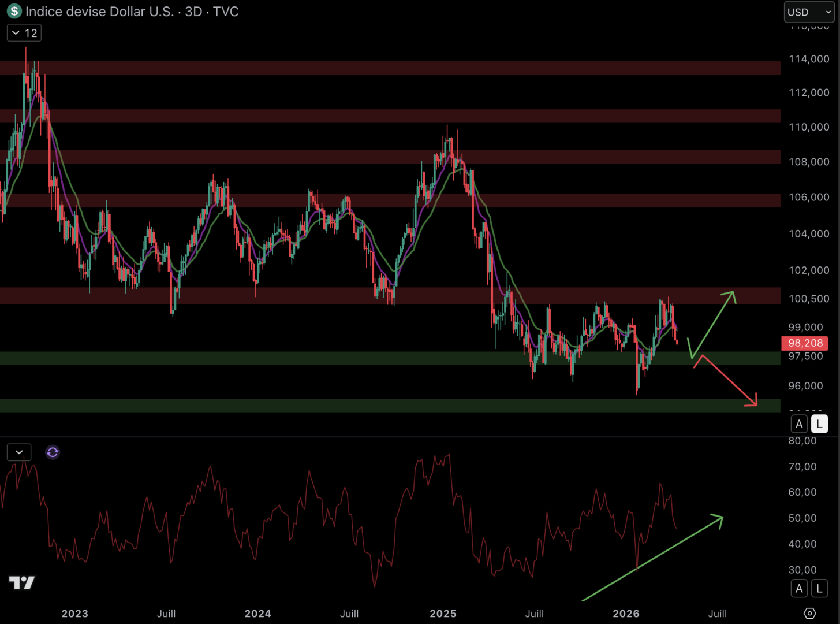Click the TradingView logo in the bottom-left
Screen dimensions: 840x624
coord(22,582)
